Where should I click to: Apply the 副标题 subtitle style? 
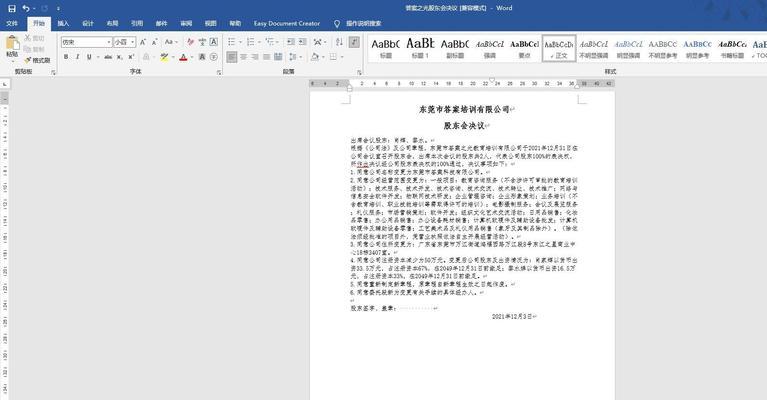pyautogui.click(x=455, y=48)
